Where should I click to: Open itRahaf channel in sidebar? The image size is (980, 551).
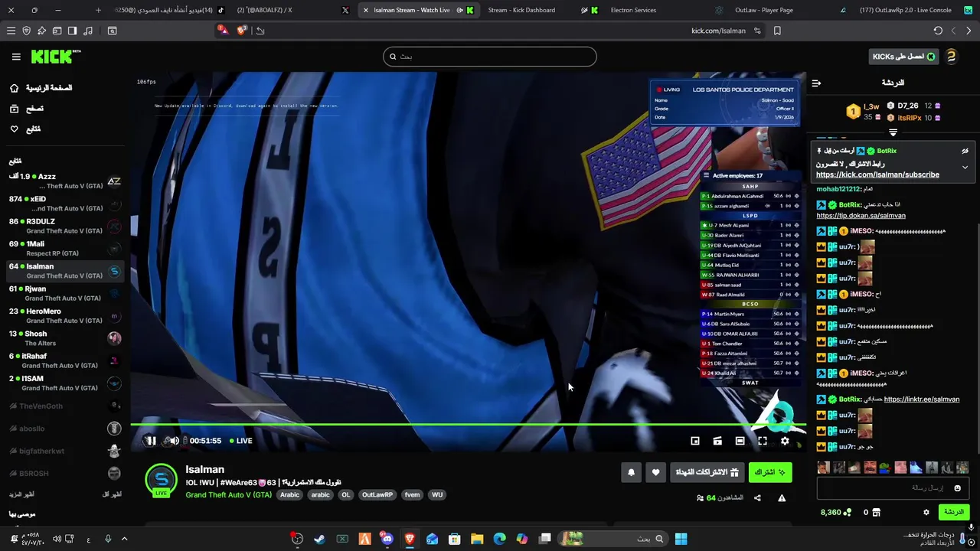pos(65,360)
